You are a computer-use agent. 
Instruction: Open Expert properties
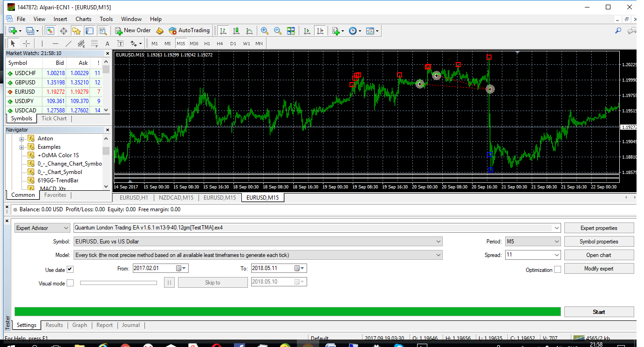599,228
